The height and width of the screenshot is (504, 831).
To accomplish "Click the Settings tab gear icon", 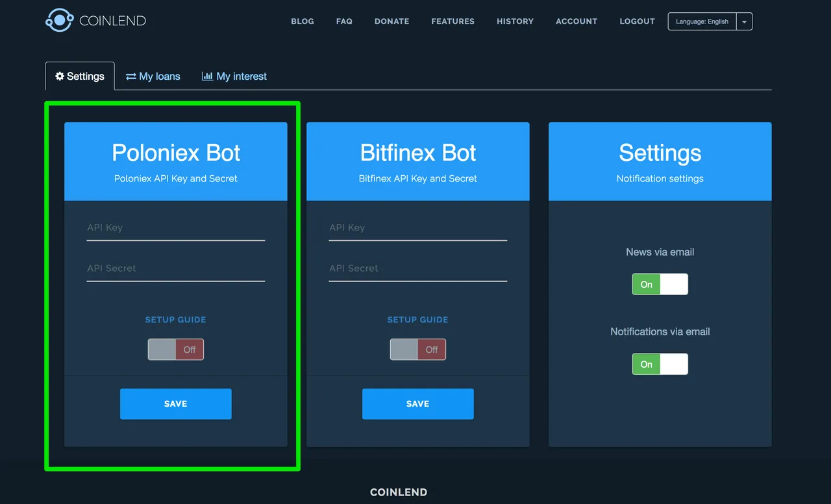I will [60, 76].
